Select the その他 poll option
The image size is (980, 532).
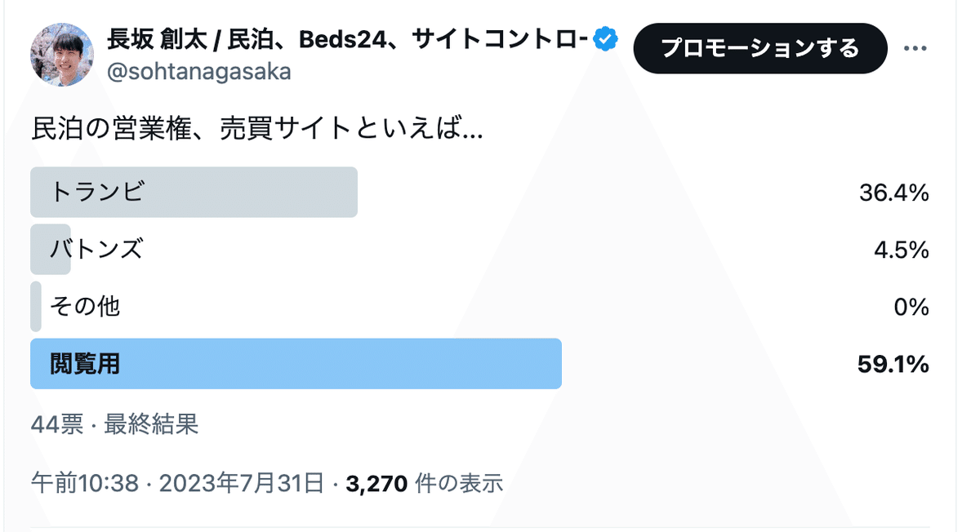click(x=85, y=306)
